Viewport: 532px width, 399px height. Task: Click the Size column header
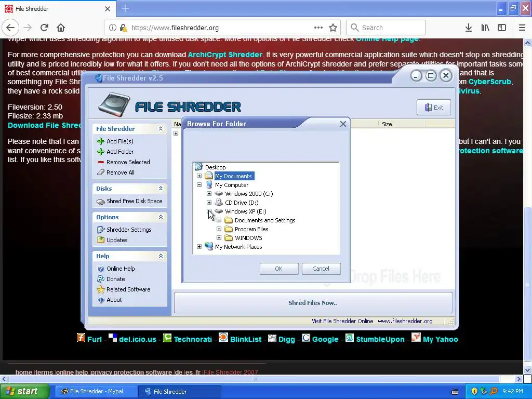(402, 124)
